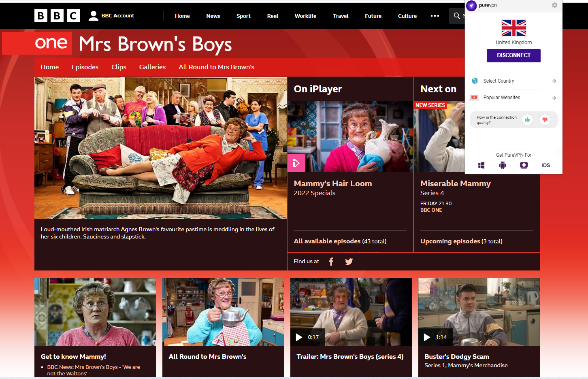The image size is (588, 379).
Task: Switch to the Clips tab
Action: 119,67
